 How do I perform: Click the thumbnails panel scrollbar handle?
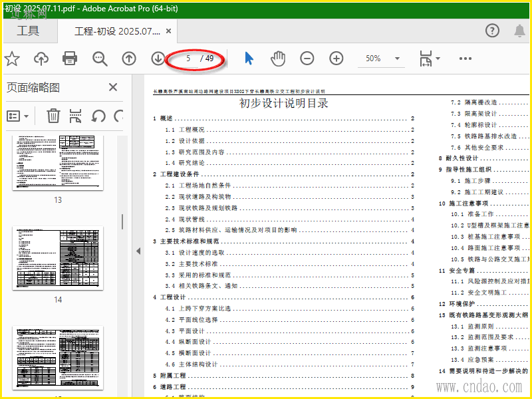[122, 221]
